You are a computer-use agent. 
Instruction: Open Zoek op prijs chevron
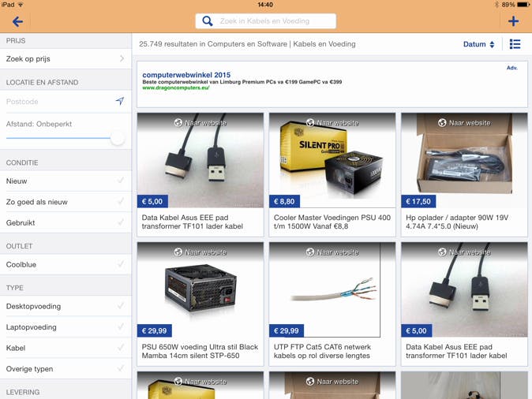coord(122,58)
